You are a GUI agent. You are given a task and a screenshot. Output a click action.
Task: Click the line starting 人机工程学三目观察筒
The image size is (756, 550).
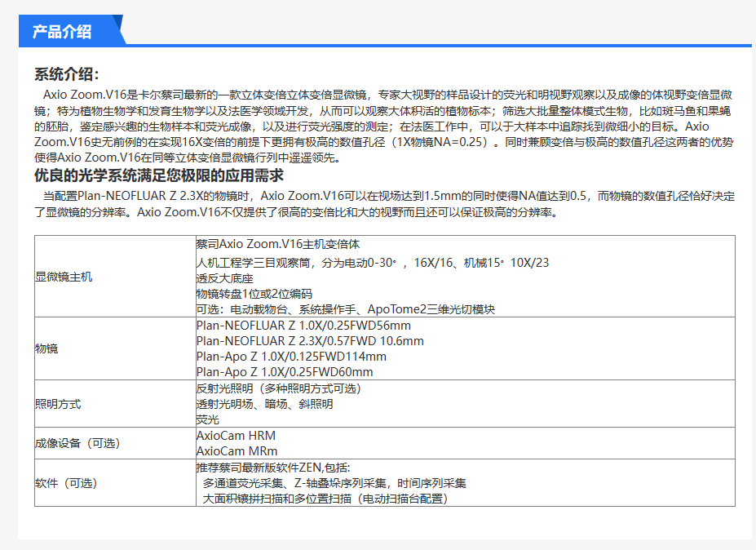coord(373,263)
